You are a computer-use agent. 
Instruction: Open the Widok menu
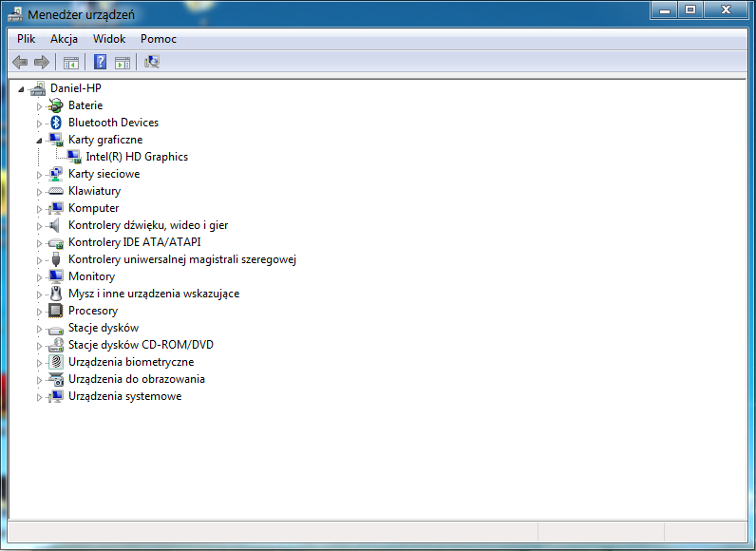click(109, 39)
